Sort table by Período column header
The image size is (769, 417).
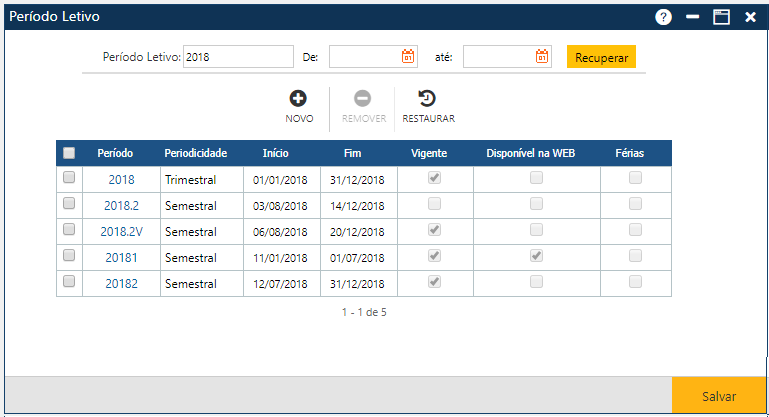click(x=115, y=153)
